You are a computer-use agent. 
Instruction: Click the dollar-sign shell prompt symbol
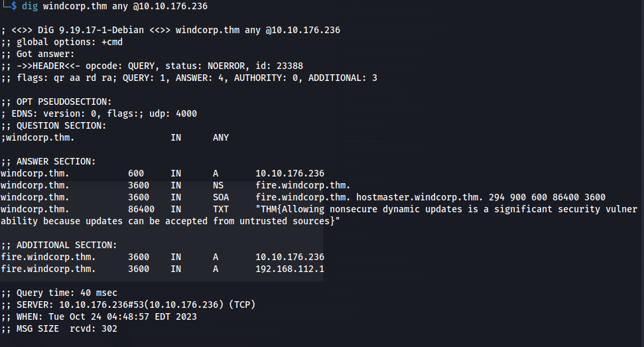click(14, 6)
